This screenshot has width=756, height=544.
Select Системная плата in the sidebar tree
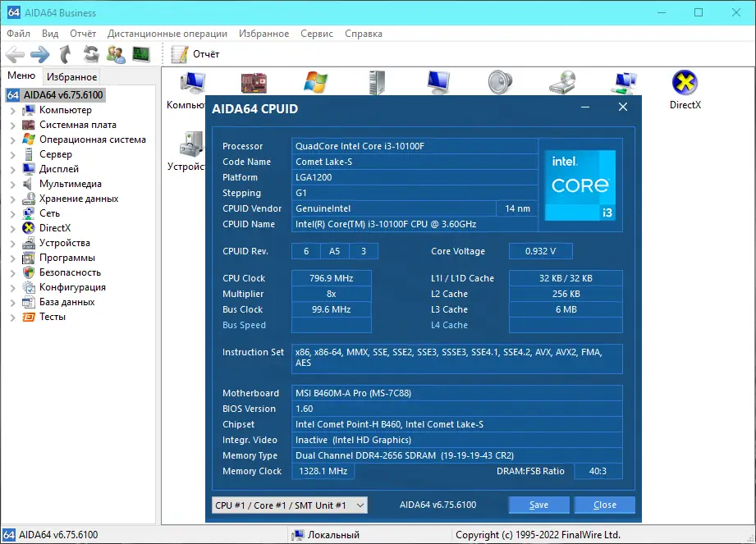point(78,125)
